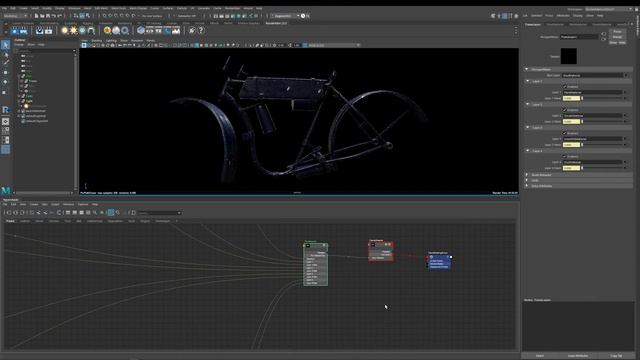This screenshot has width=640, height=360.
Task: Click the Redshift feedback chart icon
Action: click(x=176, y=31)
